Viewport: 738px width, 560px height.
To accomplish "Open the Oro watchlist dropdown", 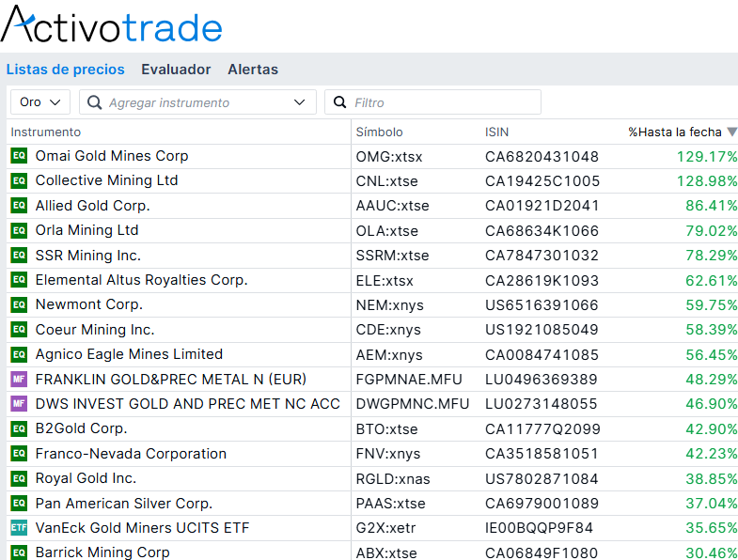I will [40, 102].
